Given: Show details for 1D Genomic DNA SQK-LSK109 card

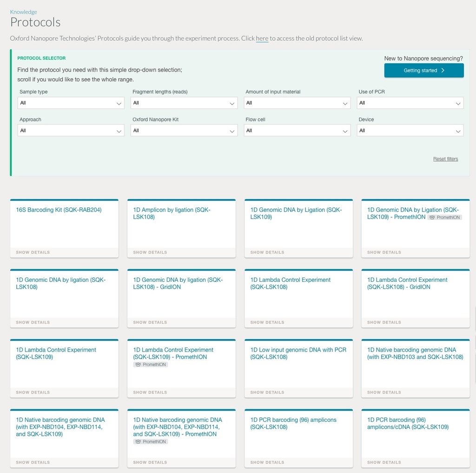Looking at the screenshot, I should [x=267, y=253].
